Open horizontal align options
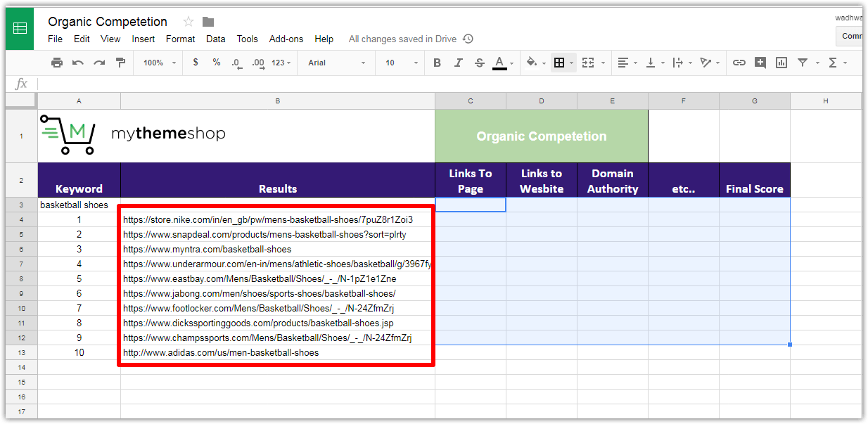 tap(623, 63)
